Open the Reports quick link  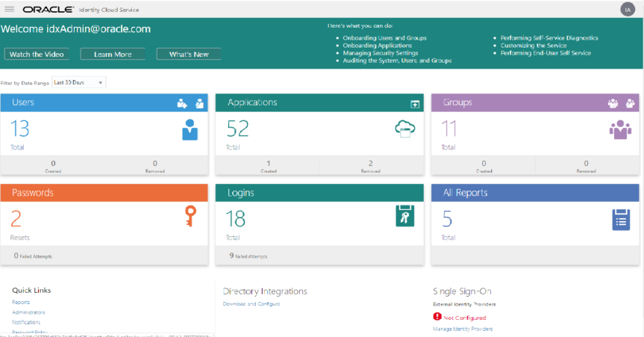click(x=21, y=302)
